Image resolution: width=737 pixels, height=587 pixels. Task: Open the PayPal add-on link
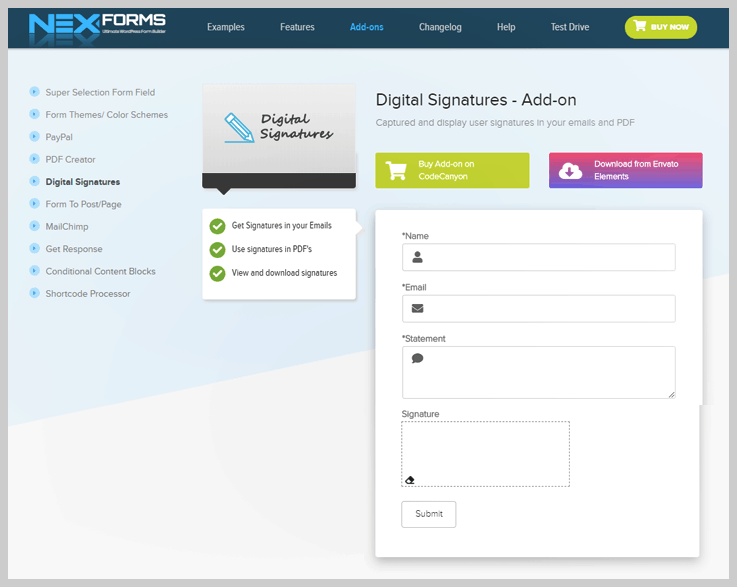click(x=59, y=137)
